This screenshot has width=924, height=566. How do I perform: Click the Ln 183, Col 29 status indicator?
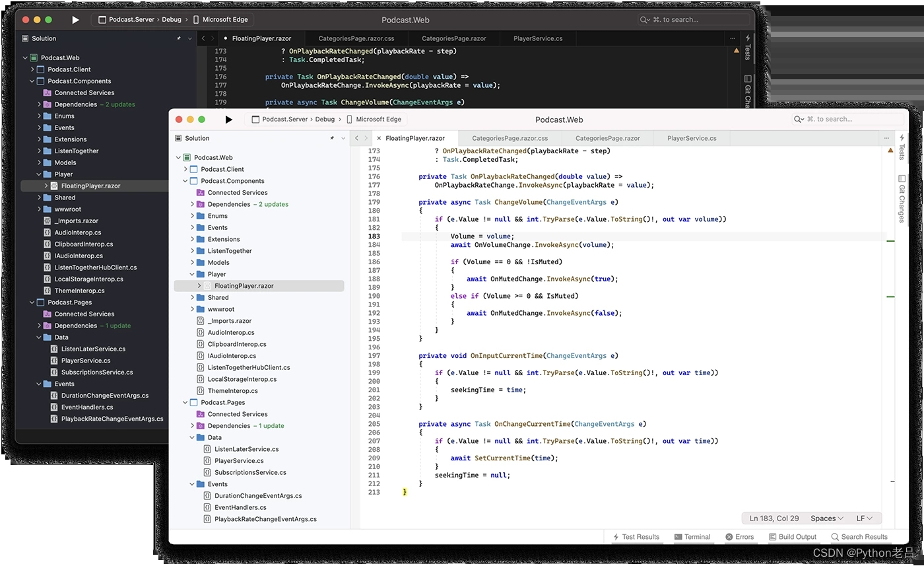(773, 518)
